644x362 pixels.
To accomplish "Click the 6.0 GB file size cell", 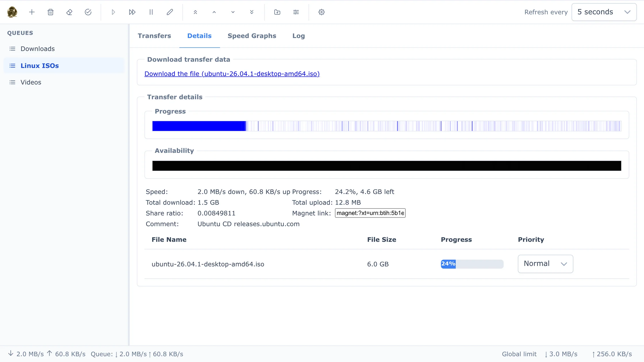I will (378, 264).
